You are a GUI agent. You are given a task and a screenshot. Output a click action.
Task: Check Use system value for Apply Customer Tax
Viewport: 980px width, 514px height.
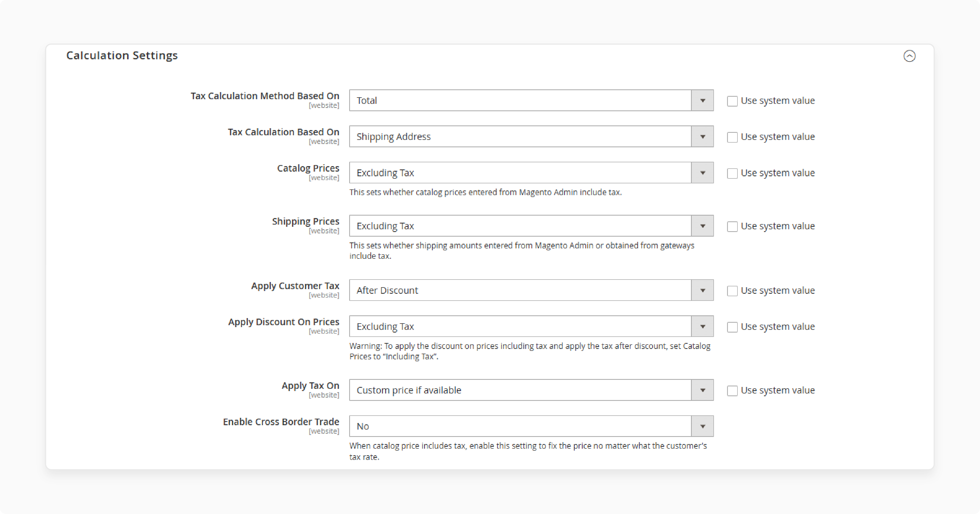tap(732, 291)
